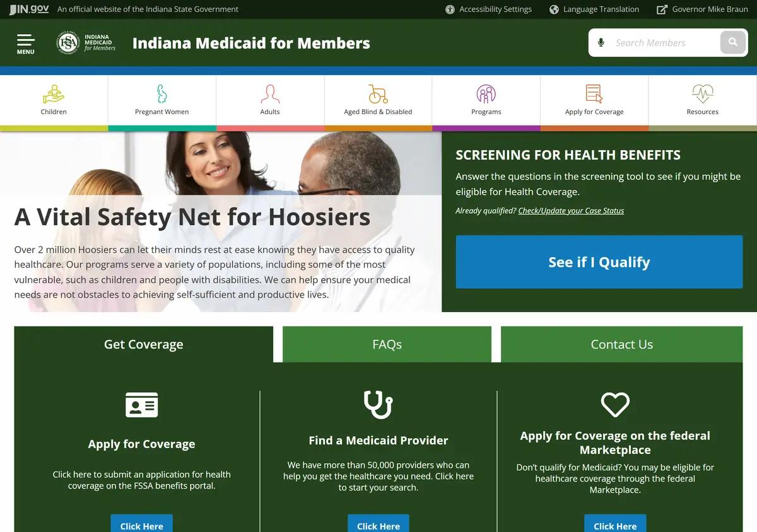Image resolution: width=757 pixels, height=532 pixels.
Task: Focus the Search Members input field
Action: tap(664, 43)
